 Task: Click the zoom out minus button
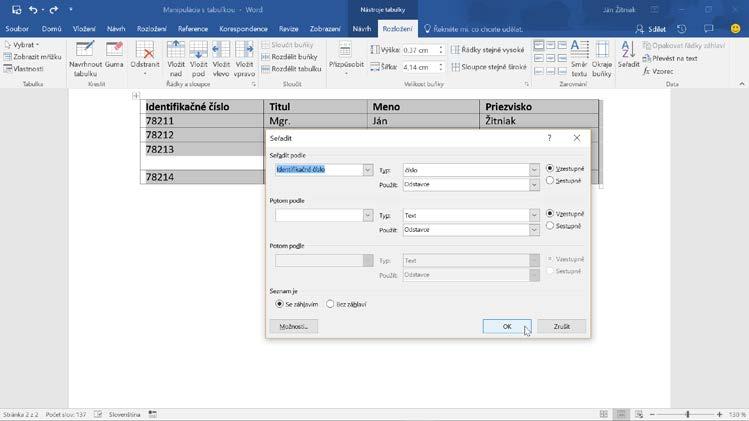pos(653,414)
